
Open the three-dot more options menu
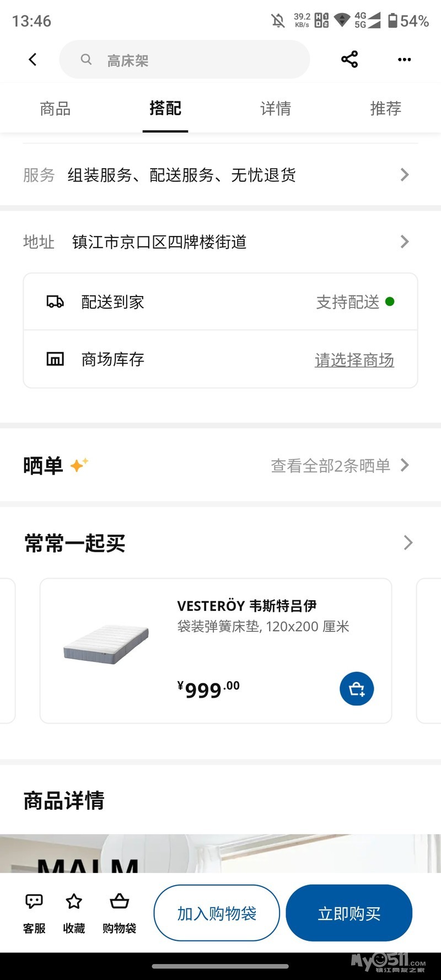pyautogui.click(x=404, y=60)
